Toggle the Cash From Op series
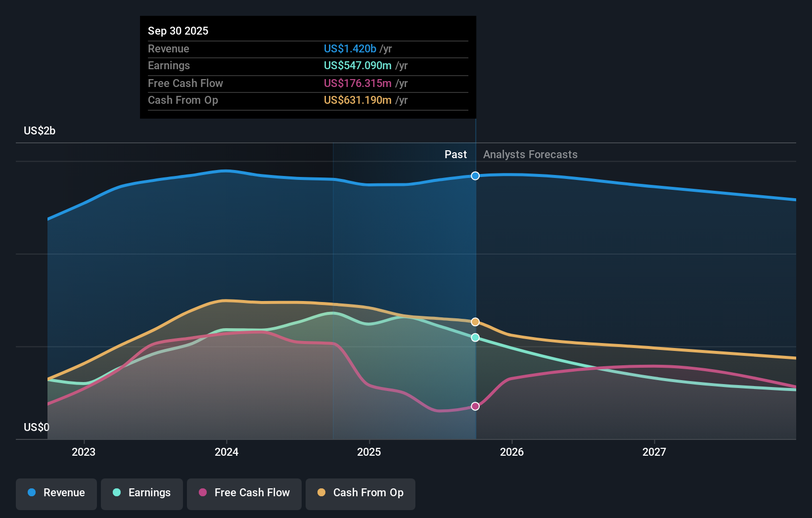Image resolution: width=812 pixels, height=518 pixels. [360, 493]
